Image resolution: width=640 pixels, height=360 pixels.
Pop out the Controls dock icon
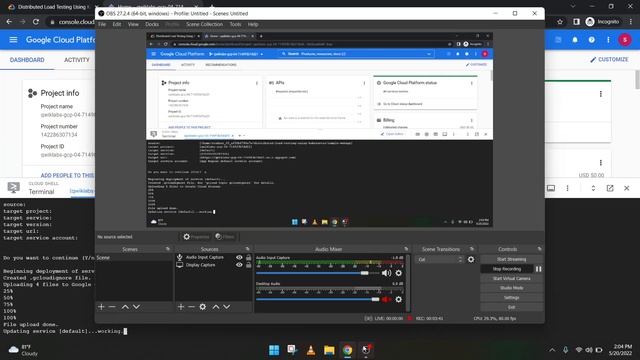540,249
